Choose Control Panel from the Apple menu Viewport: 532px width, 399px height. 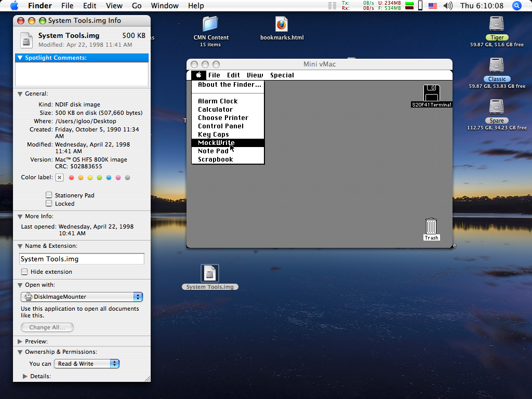228,126
